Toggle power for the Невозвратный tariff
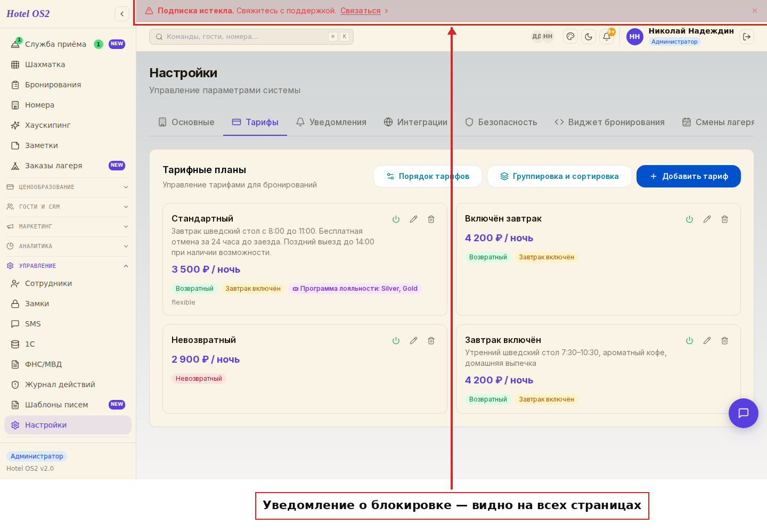 pyautogui.click(x=396, y=341)
